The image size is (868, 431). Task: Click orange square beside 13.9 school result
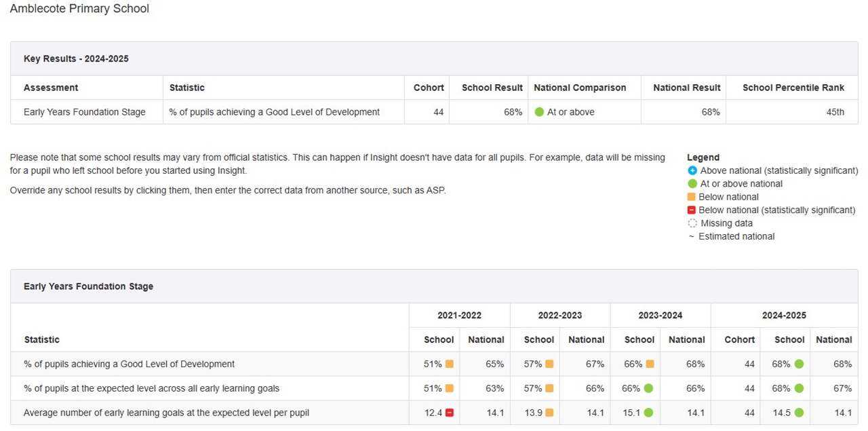coord(549,413)
